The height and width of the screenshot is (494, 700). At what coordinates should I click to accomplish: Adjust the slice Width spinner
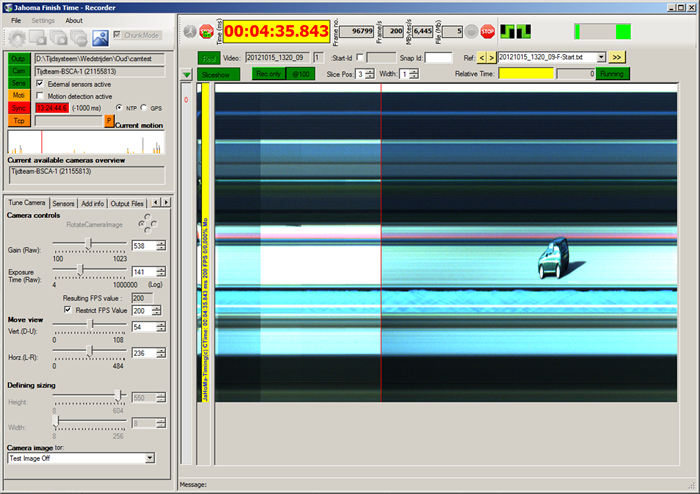(414, 74)
